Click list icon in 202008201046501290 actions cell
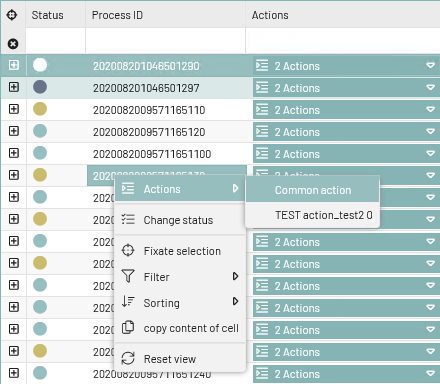The width and height of the screenshot is (440, 384). (262, 65)
